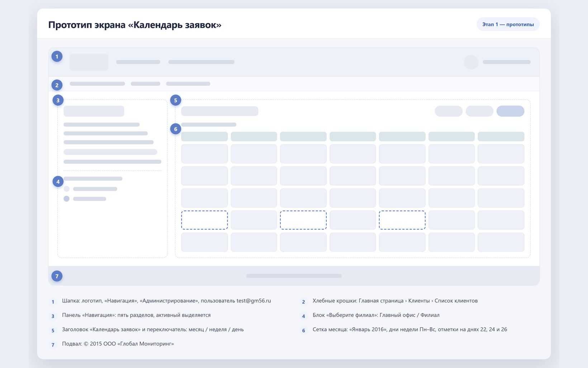Viewport: 588px width, 368px height.
Task: Click the middle dashed-outlined calendar day cell
Action: 303,220
